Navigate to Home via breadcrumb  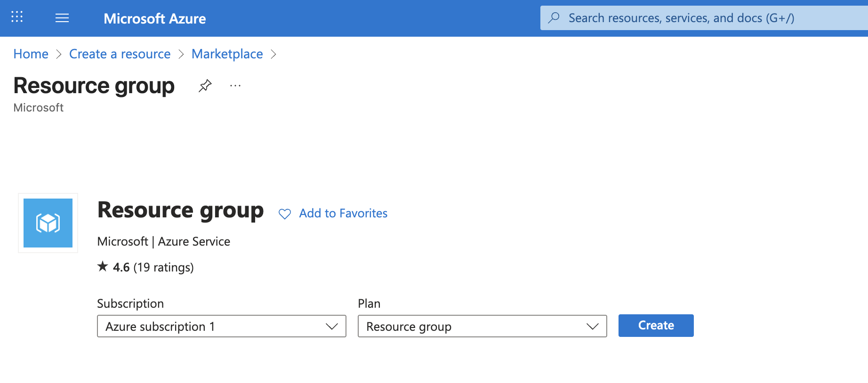pyautogui.click(x=30, y=54)
